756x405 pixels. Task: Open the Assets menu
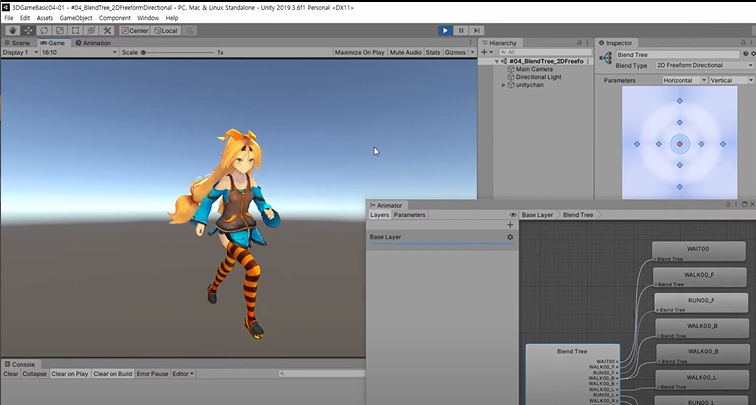click(45, 18)
